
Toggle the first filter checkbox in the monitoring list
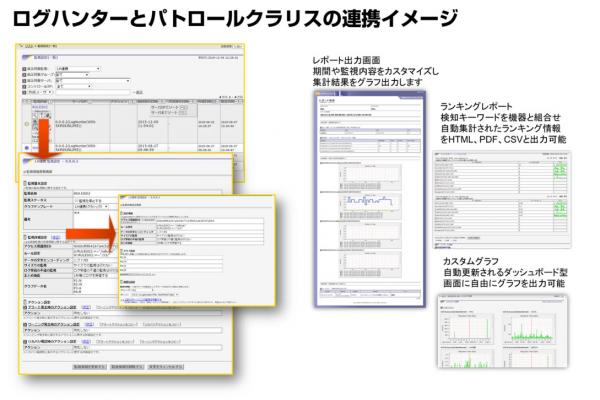(x=25, y=68)
